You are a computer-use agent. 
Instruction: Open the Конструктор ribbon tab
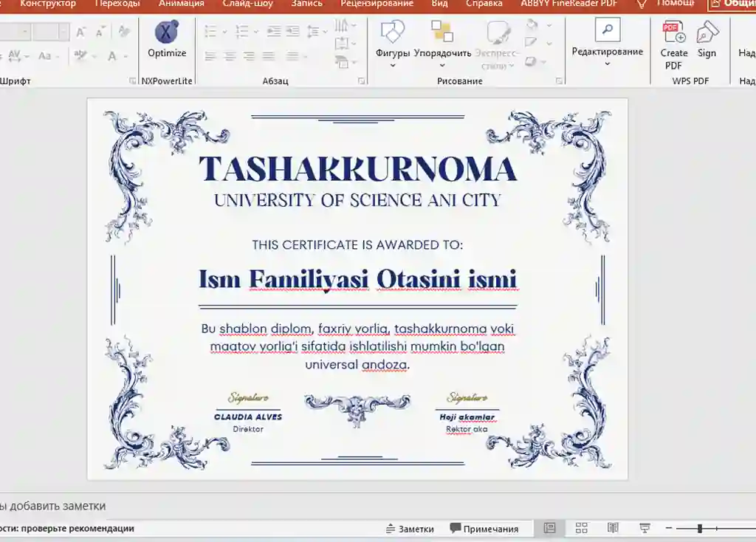tap(48, 4)
